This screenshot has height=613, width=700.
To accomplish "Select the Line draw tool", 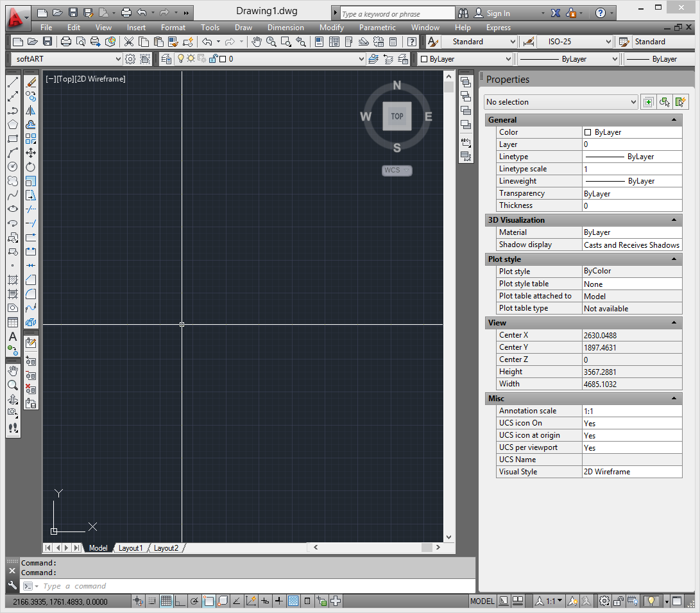I will (13, 82).
